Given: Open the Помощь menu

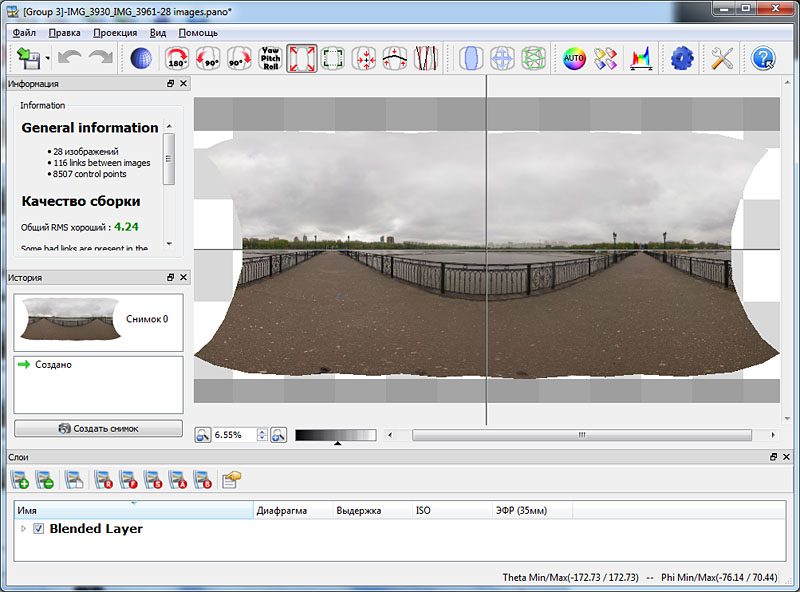Looking at the screenshot, I should (x=198, y=33).
